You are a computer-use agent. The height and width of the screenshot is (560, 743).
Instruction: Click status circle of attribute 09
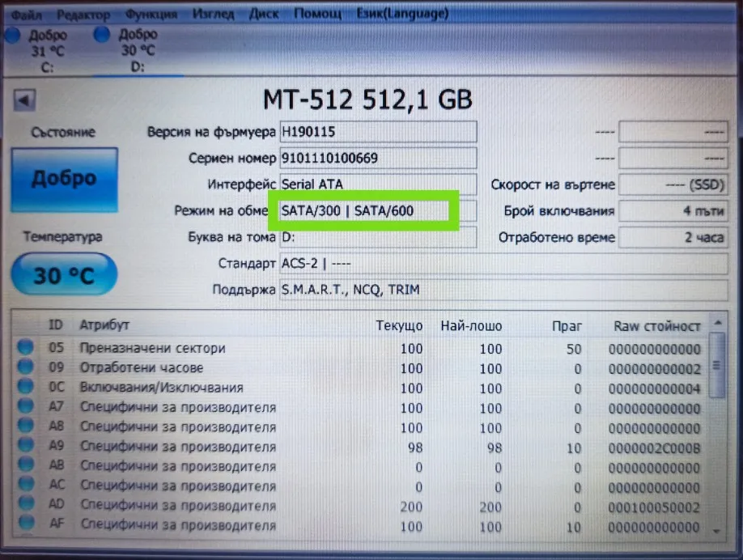26,367
